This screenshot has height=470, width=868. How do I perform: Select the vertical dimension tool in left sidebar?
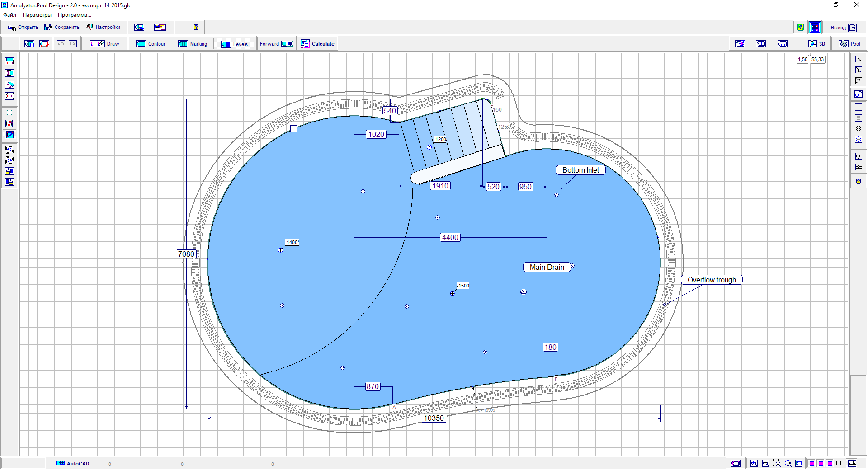[9, 73]
